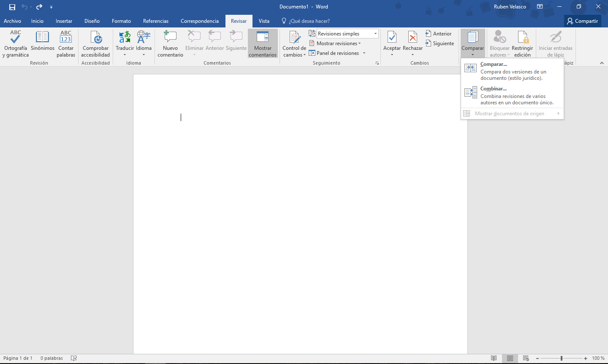This screenshot has width=608, height=364.
Task: Open the Revisiones simples dropdown
Action: click(375, 34)
